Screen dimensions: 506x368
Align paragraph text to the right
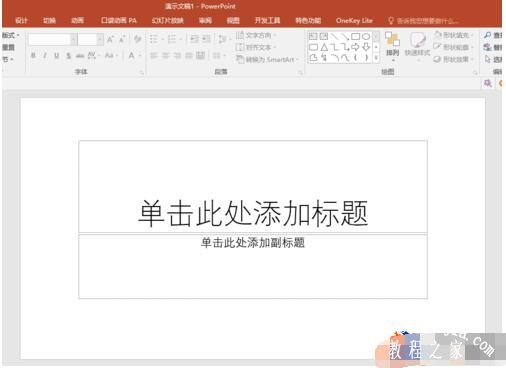(177, 56)
